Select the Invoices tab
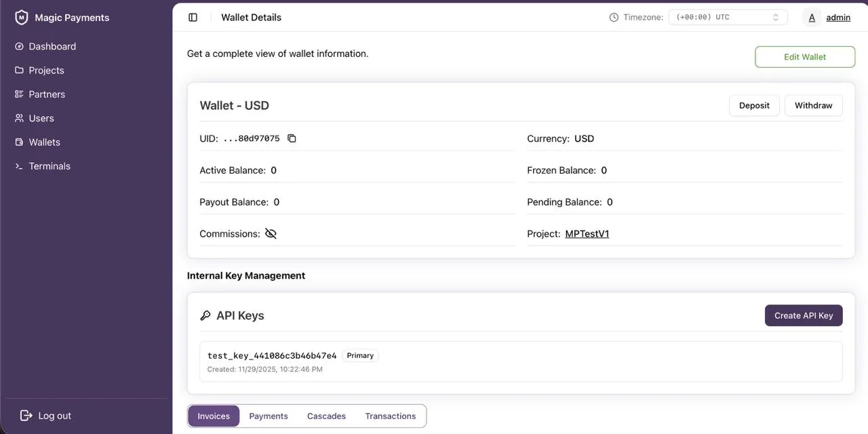This screenshot has width=868, height=434. 214,416
